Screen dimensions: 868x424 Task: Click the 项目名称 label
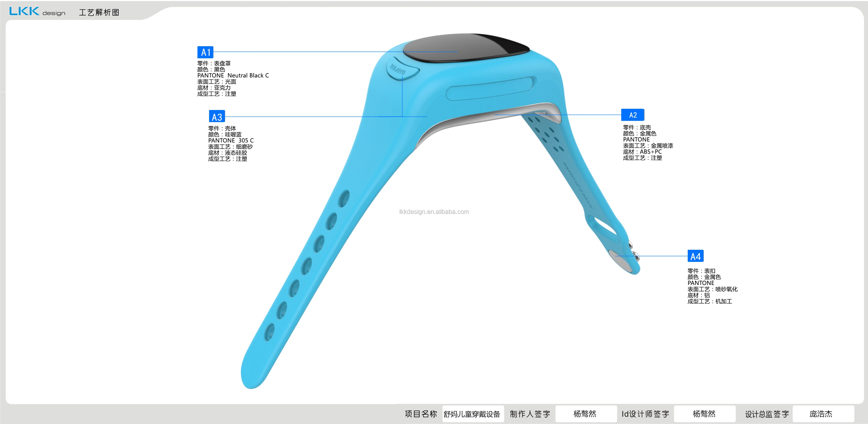421,414
